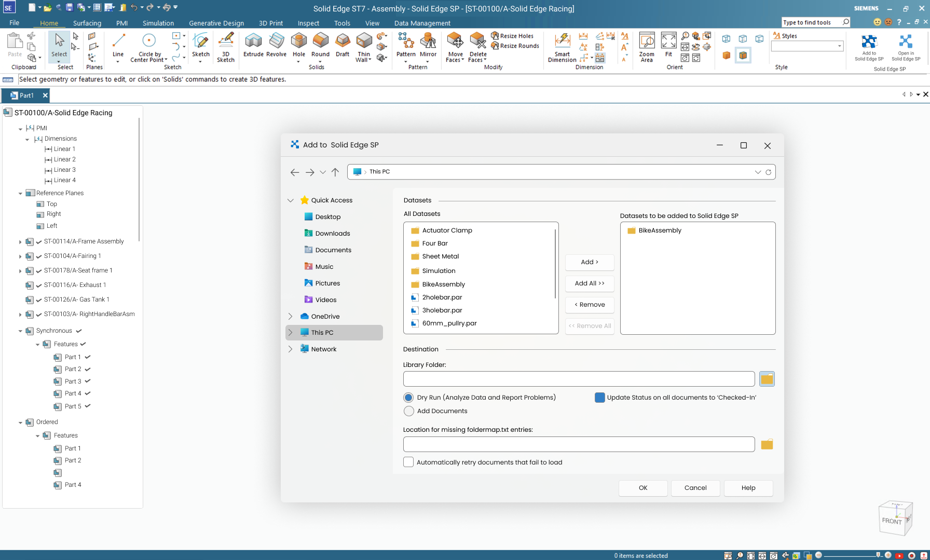Expand the Network node
The width and height of the screenshot is (930, 560).
coord(291,349)
